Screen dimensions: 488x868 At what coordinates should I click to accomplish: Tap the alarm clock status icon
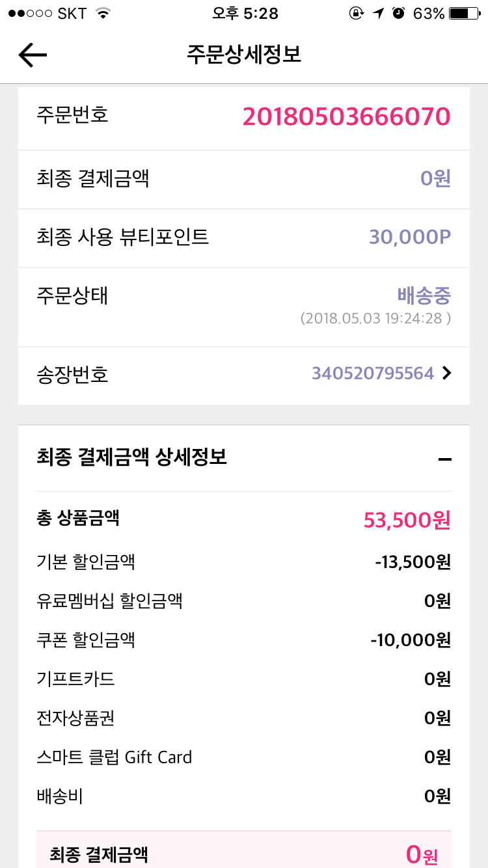coord(398,14)
